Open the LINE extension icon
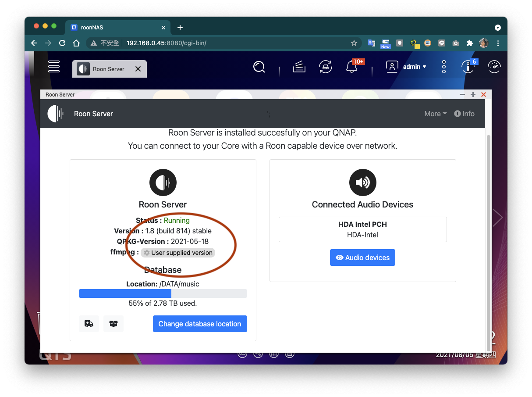 click(x=442, y=43)
